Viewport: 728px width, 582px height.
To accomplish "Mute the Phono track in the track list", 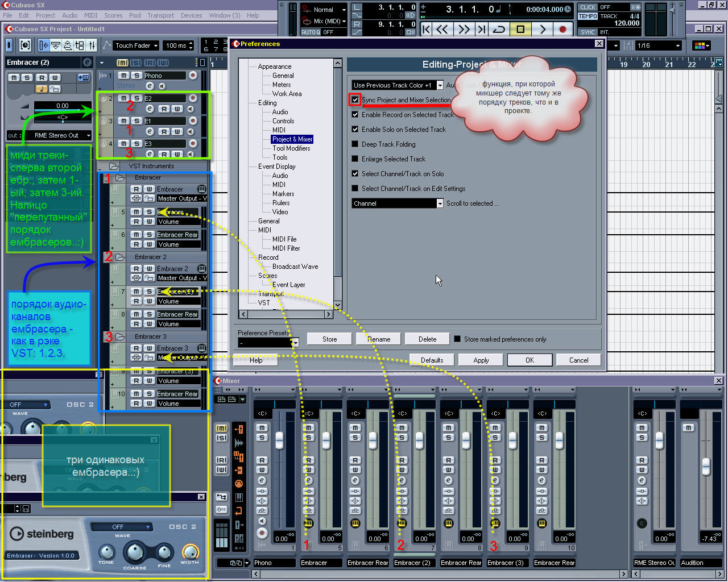I will pyautogui.click(x=123, y=75).
